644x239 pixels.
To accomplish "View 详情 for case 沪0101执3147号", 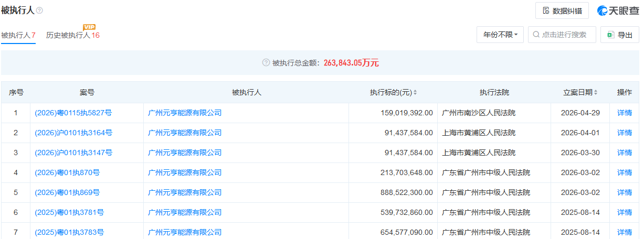I will (x=625, y=153).
